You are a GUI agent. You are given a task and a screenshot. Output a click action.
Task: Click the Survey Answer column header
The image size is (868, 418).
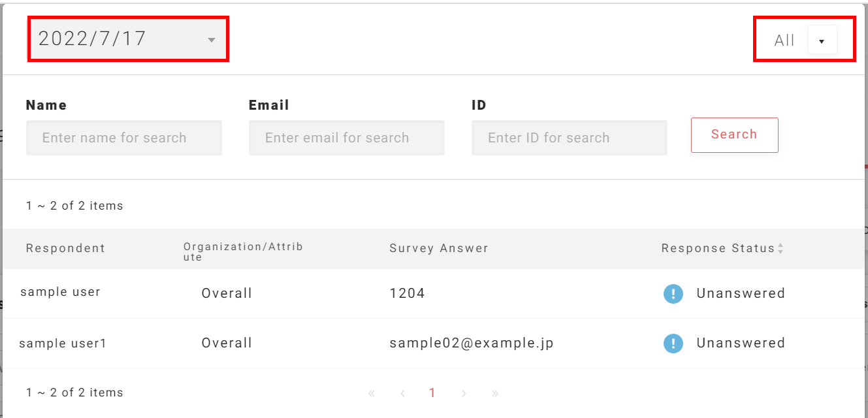click(439, 248)
